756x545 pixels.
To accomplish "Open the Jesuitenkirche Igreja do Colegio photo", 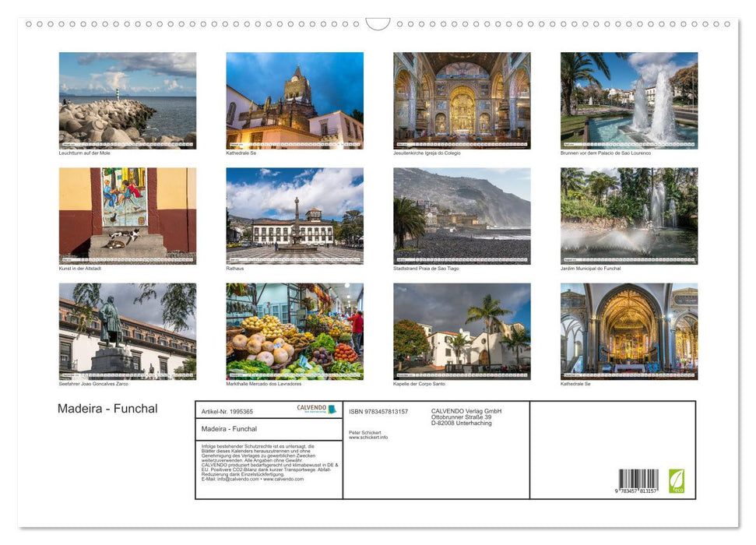I will tap(461, 100).
